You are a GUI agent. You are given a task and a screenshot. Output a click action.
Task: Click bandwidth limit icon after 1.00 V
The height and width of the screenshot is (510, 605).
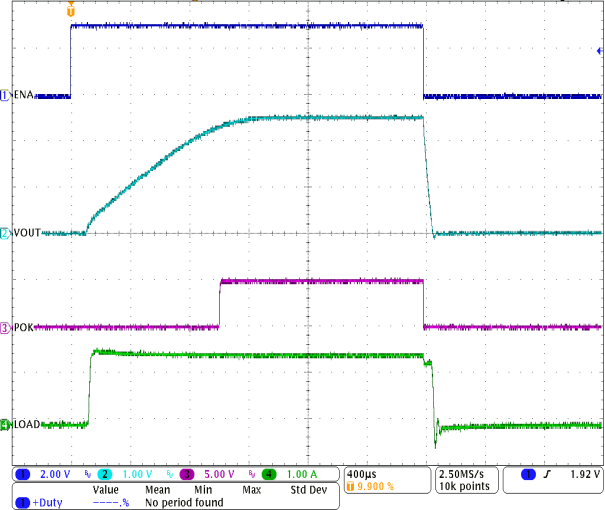coord(170,474)
